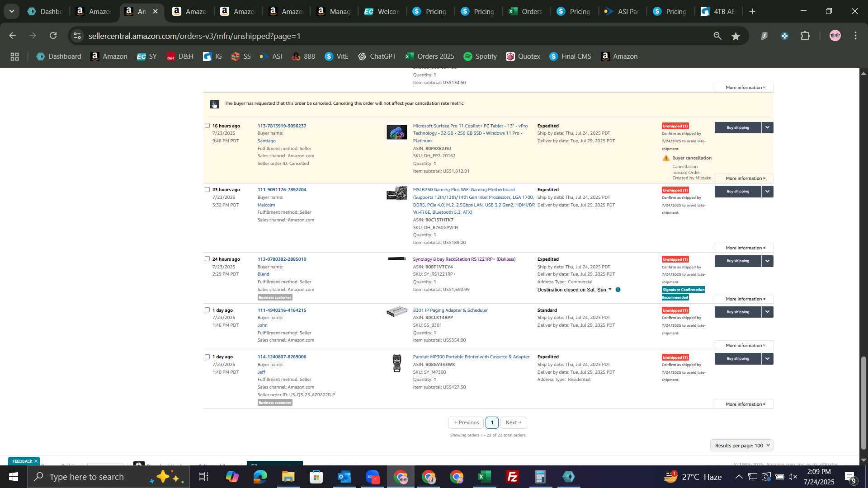Open notification center icon
Image resolution: width=868 pixels, height=488 pixels.
coord(850,477)
